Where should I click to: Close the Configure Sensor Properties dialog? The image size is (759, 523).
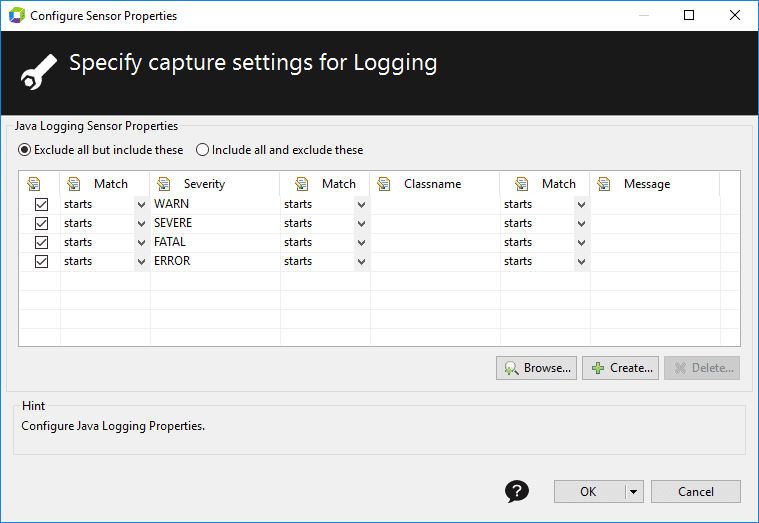click(735, 15)
